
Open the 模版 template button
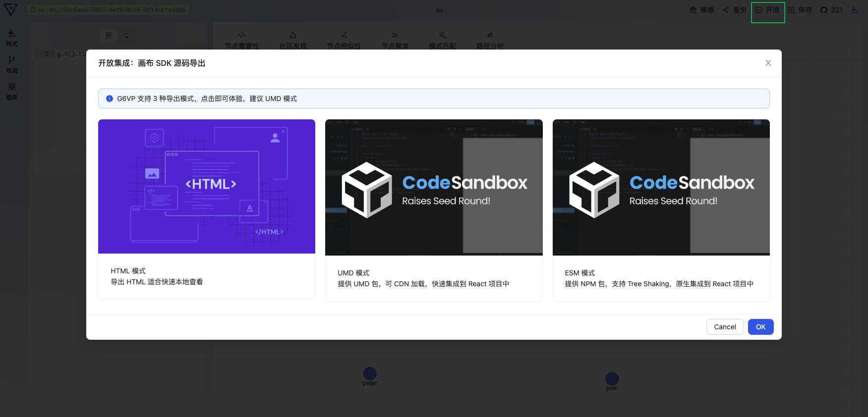[702, 10]
